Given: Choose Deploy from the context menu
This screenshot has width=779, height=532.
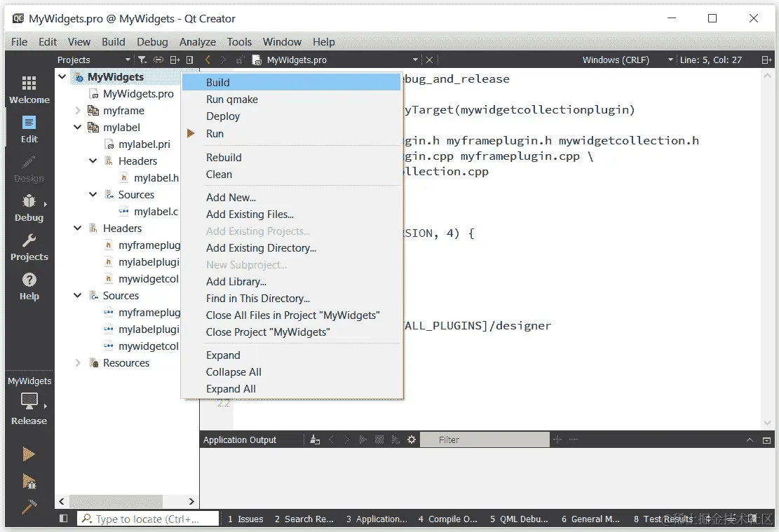Looking at the screenshot, I should click(x=291, y=116).
